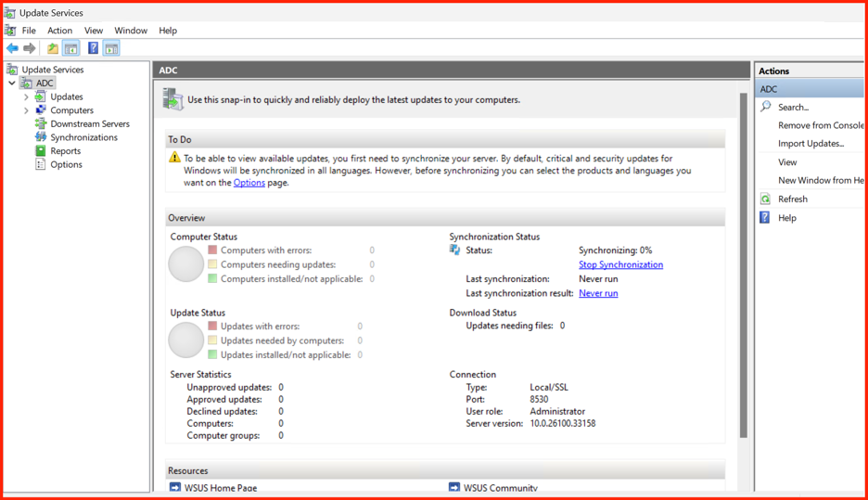
Task: Click the main pane vertical scrollbar
Action: (x=744, y=266)
